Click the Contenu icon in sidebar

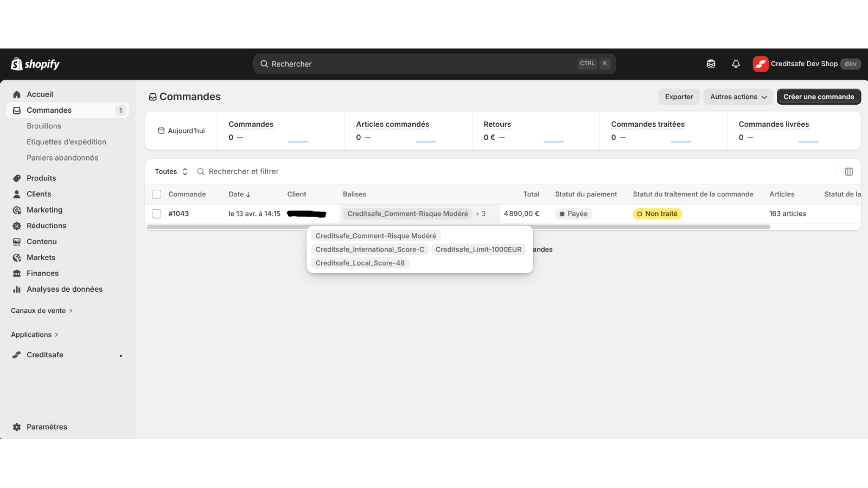[x=17, y=242]
